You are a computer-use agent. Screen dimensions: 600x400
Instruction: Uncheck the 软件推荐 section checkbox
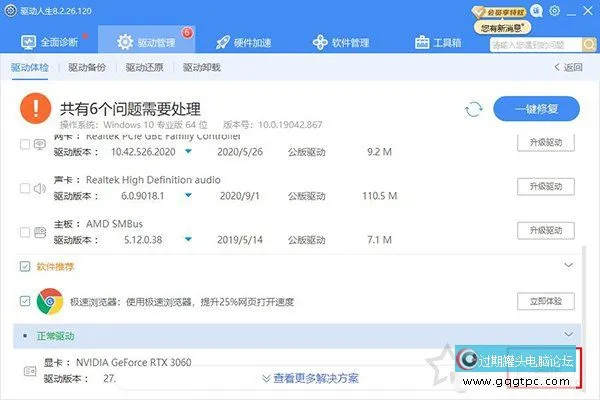(25, 266)
